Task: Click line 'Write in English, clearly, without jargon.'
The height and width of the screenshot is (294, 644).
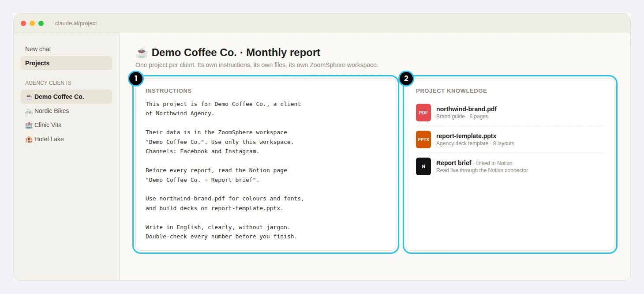Action: pos(218,227)
